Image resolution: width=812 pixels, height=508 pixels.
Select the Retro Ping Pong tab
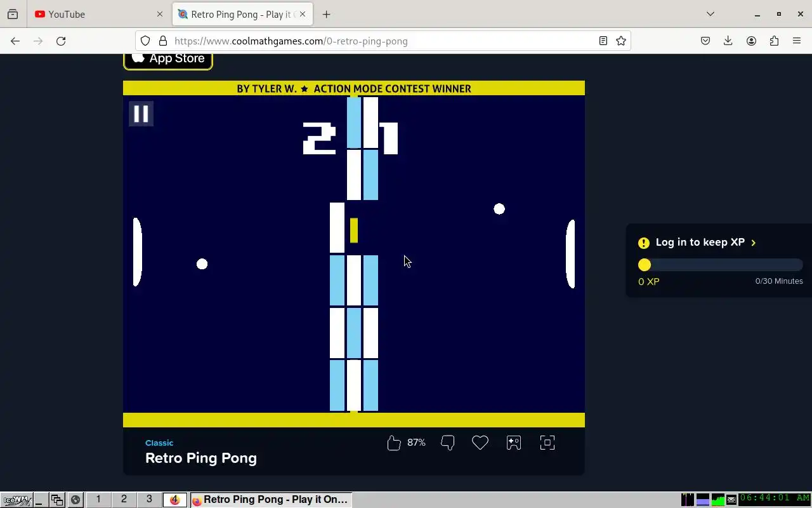[x=242, y=14]
